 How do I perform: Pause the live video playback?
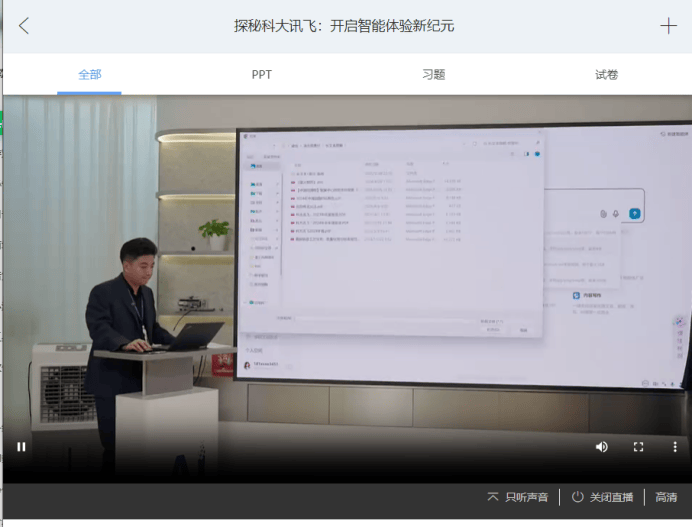pyautogui.click(x=21, y=447)
